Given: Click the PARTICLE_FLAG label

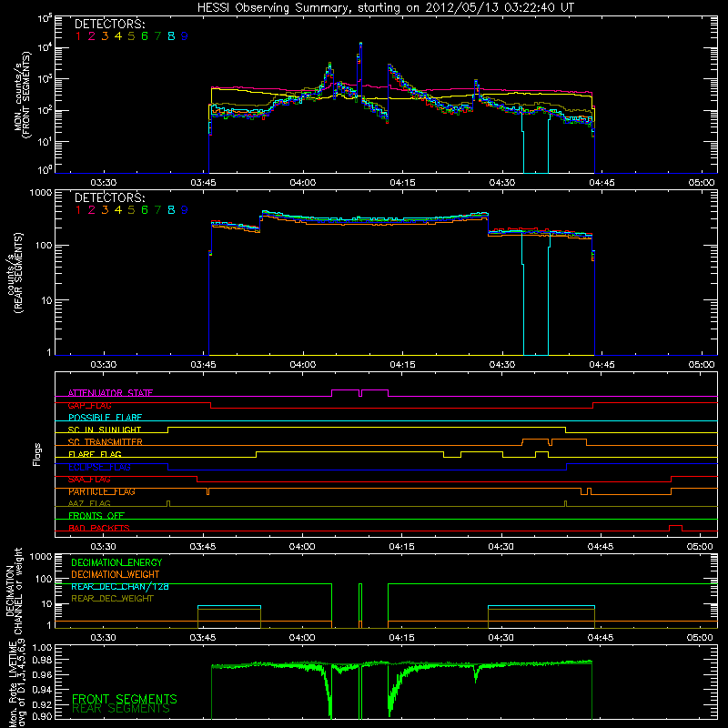Looking at the screenshot, I should point(102,491).
